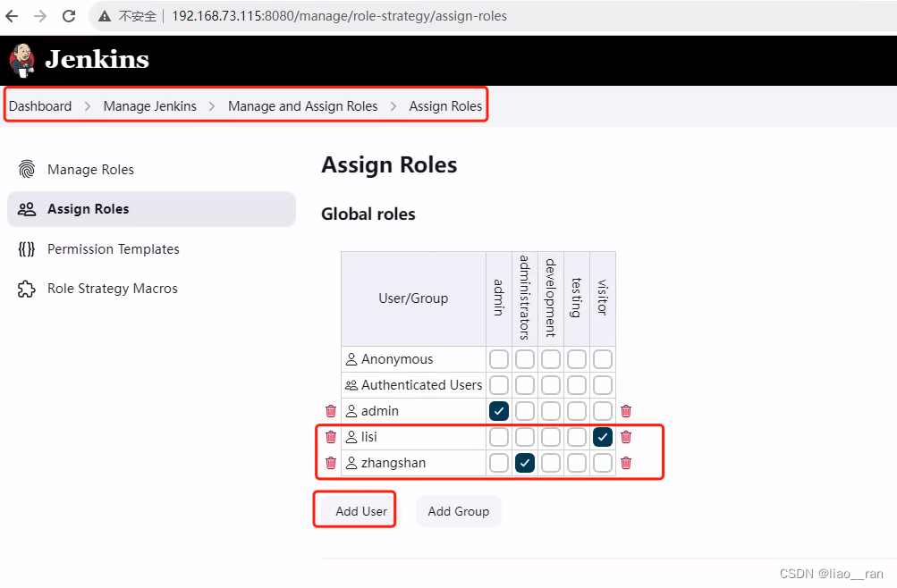Click the visitor column header
The image size is (897, 588).
[x=603, y=298]
